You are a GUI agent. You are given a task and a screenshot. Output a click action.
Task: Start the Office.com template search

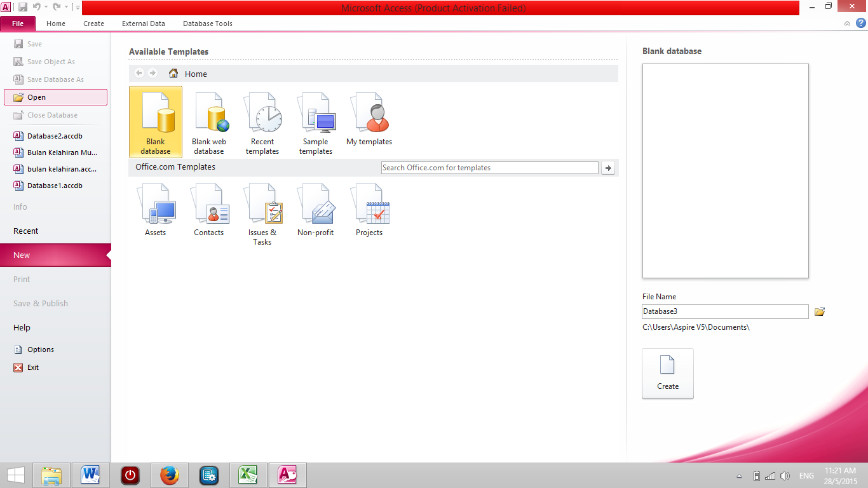(607, 167)
